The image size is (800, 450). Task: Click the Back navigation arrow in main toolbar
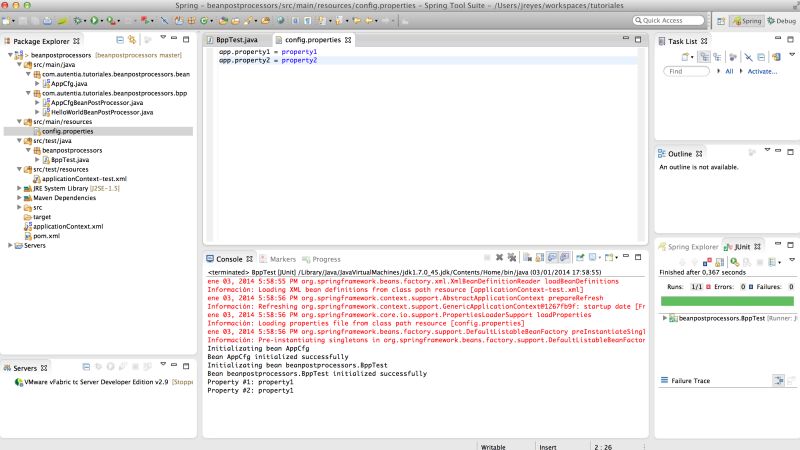coord(368,21)
